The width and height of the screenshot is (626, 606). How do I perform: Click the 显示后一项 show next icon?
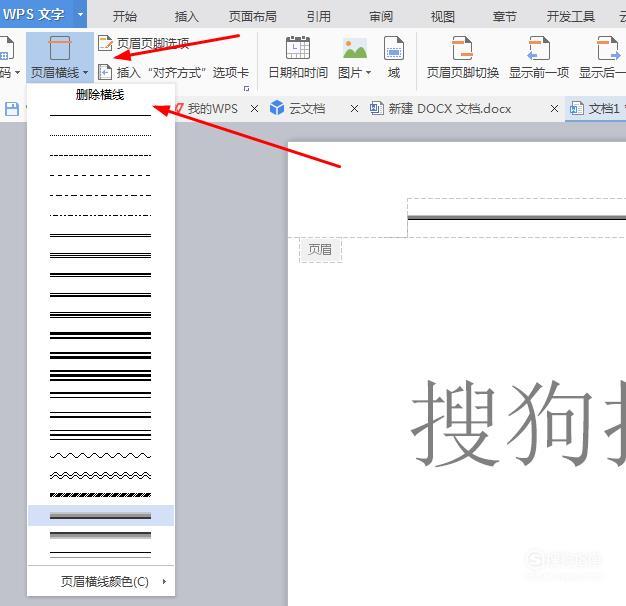tap(608, 48)
